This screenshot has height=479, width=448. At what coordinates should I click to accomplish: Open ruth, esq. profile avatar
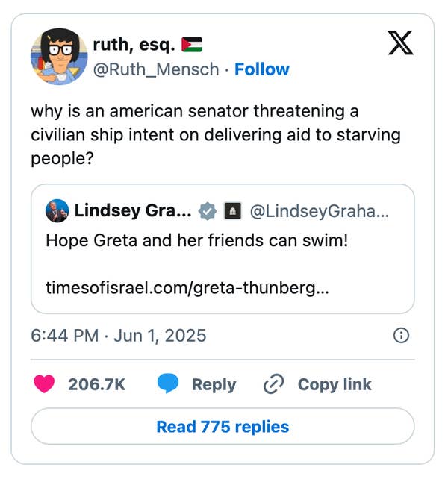pyautogui.click(x=59, y=57)
